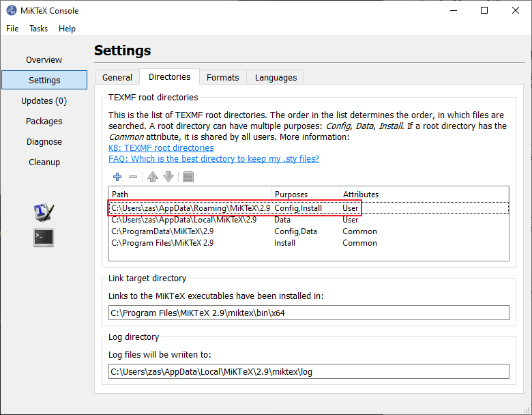Switch to the Formats tab
532x415 pixels.
(x=222, y=77)
